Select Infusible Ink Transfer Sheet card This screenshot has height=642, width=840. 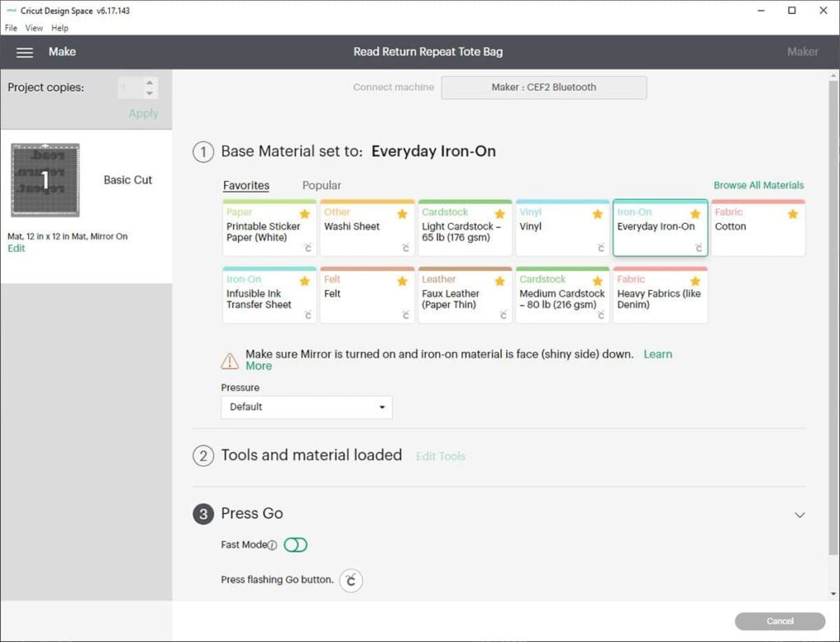click(269, 295)
